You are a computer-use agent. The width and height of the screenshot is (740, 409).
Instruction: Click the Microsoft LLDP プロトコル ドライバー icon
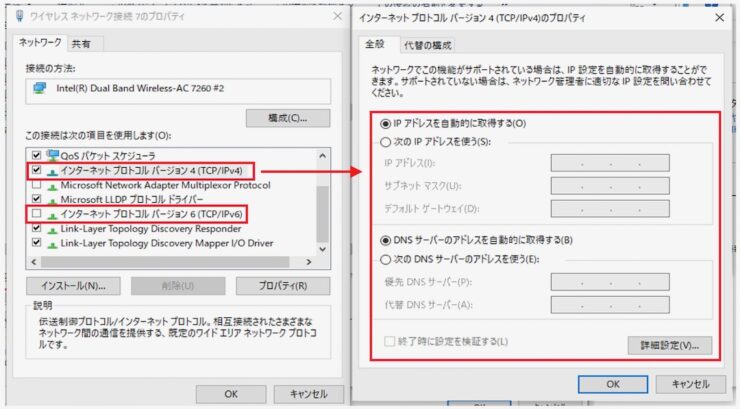coord(52,199)
